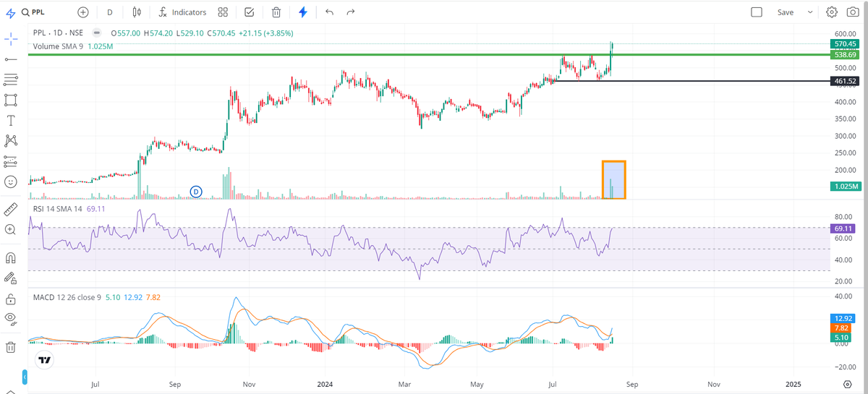Click the compare or add symbol plus icon

[82, 12]
